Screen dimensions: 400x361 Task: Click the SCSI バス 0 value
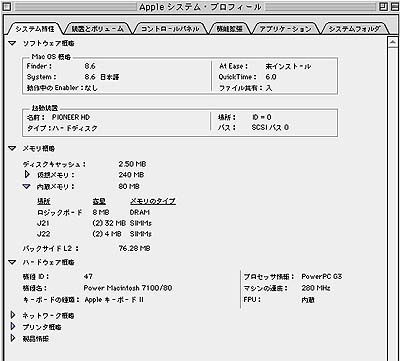point(270,127)
